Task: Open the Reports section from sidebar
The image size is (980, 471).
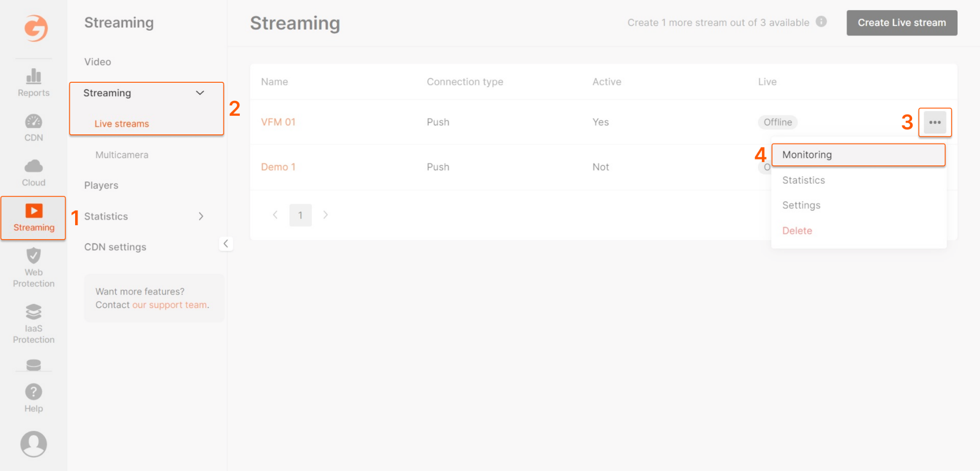Action: 33,82
